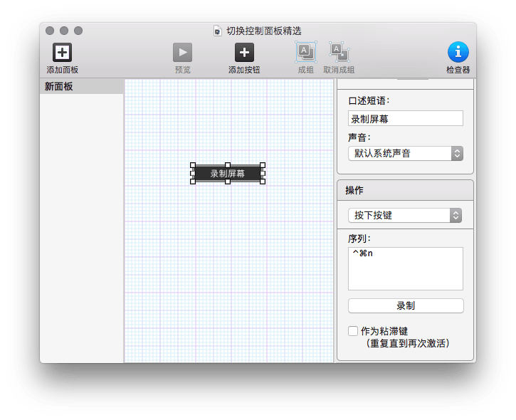Click the 取消成组 (Ungroup) toolbar icon

(x=338, y=51)
